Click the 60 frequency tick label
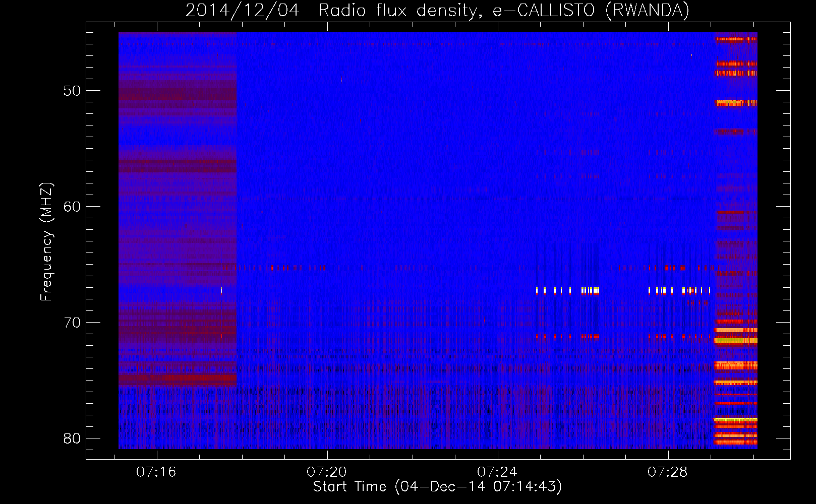The image size is (816, 504). [x=72, y=207]
